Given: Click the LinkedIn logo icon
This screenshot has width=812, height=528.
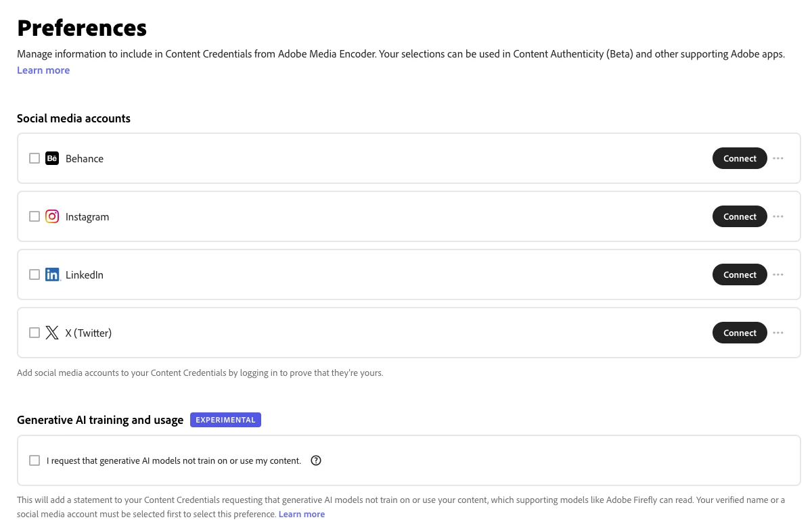Looking at the screenshot, I should click(x=52, y=274).
